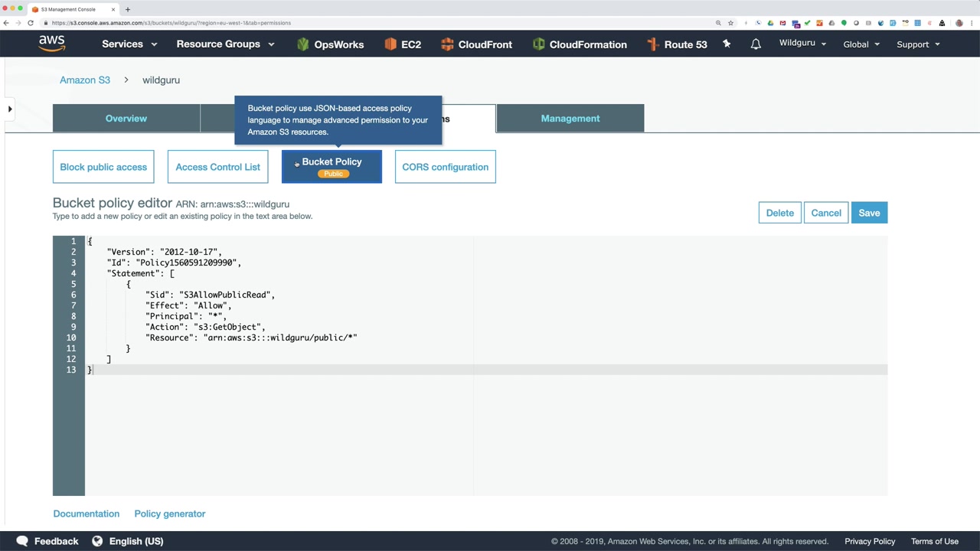This screenshot has width=980, height=551.
Task: Open the CloudFront shortcut icon
Action: pyautogui.click(x=447, y=44)
